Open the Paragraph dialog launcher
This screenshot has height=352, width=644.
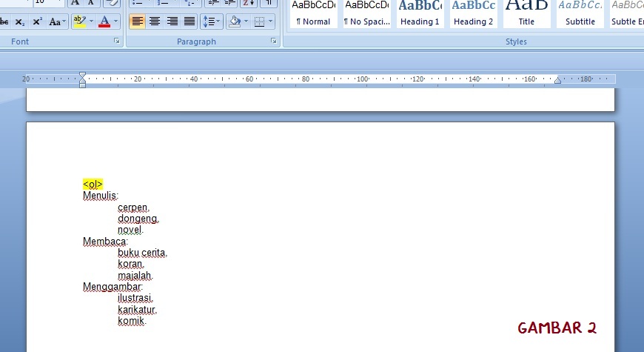tap(274, 42)
